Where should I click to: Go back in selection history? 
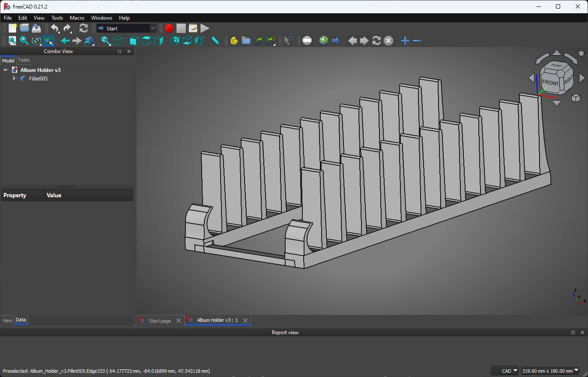click(65, 41)
